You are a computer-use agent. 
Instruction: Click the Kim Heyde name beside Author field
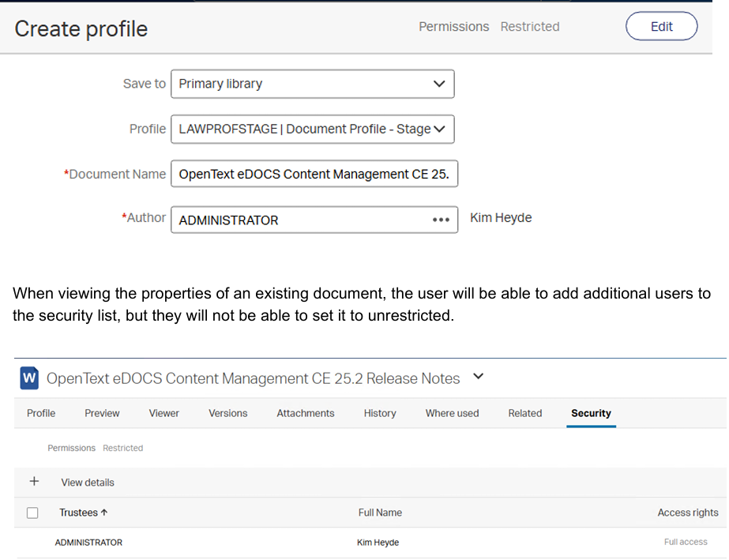click(501, 218)
